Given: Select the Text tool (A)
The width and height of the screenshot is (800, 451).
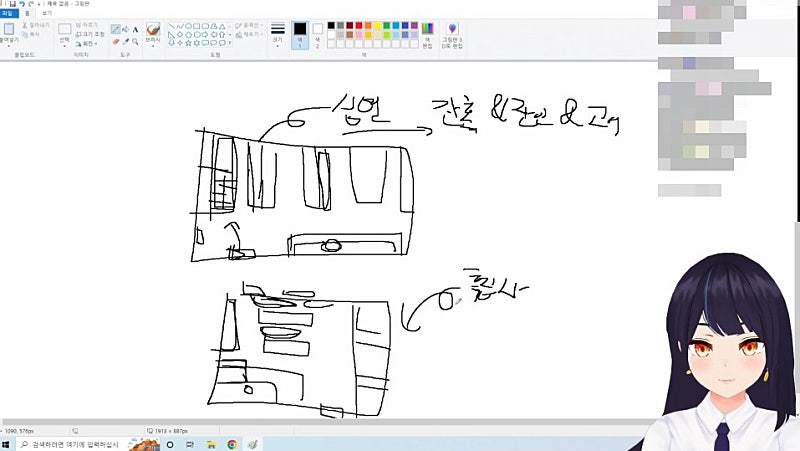Looking at the screenshot, I should pyautogui.click(x=135, y=30).
